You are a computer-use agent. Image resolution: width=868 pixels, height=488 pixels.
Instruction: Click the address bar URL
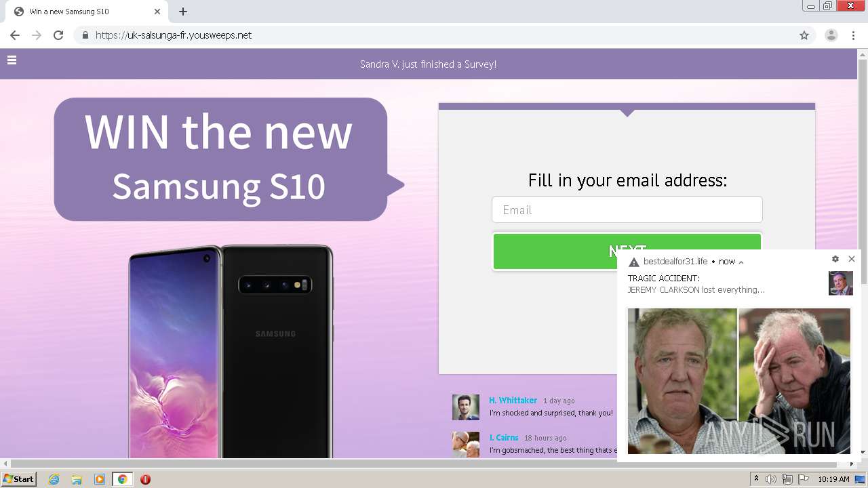pyautogui.click(x=174, y=35)
